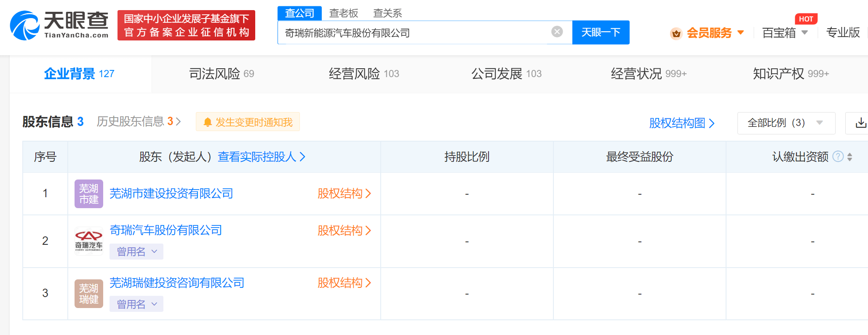Switch to the 司法风险 tab

pyautogui.click(x=222, y=74)
